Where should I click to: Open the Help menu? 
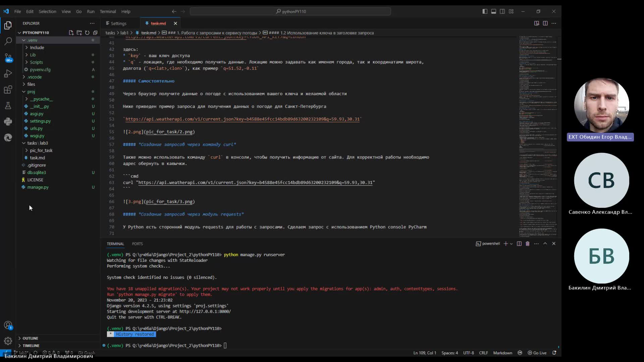tap(126, 11)
